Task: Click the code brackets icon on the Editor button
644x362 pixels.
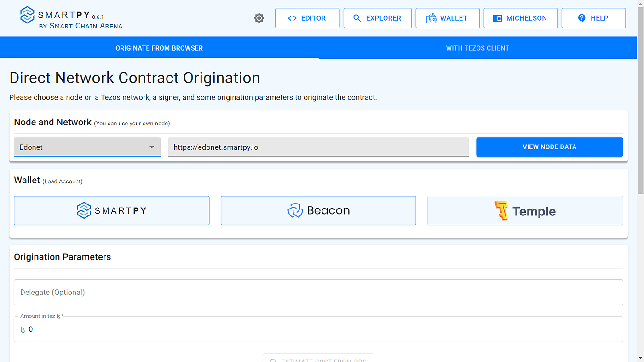Action: click(x=293, y=18)
